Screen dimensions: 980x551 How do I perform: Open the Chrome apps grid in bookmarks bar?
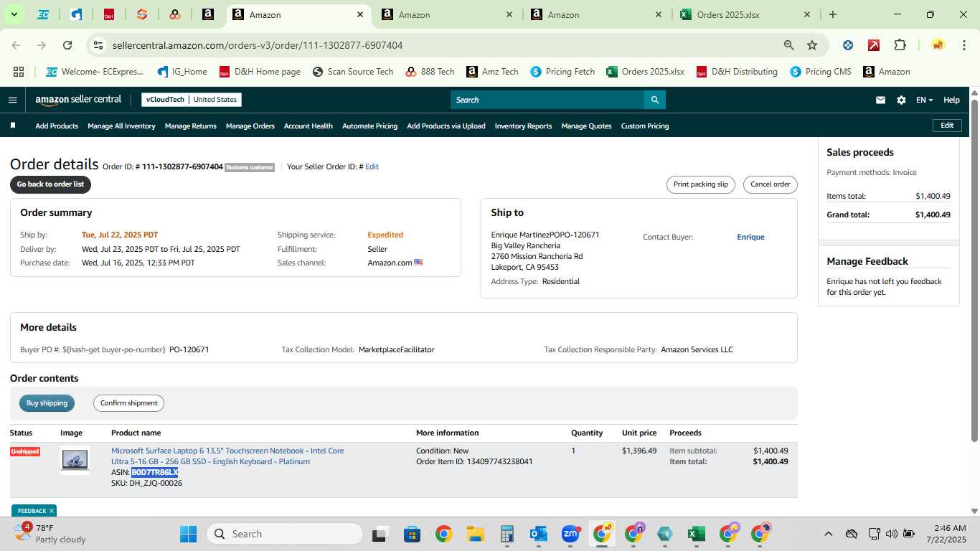(19, 72)
